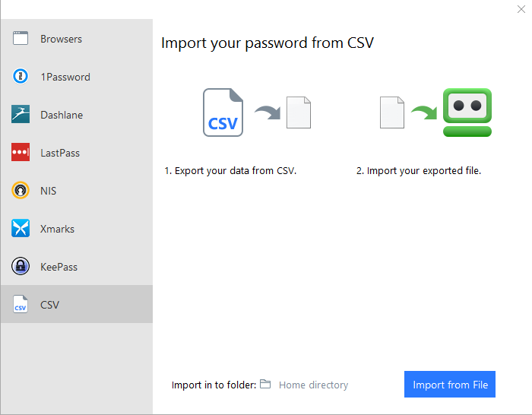
Task: Click the yellow NIS Norton icon
Action: pos(21,190)
